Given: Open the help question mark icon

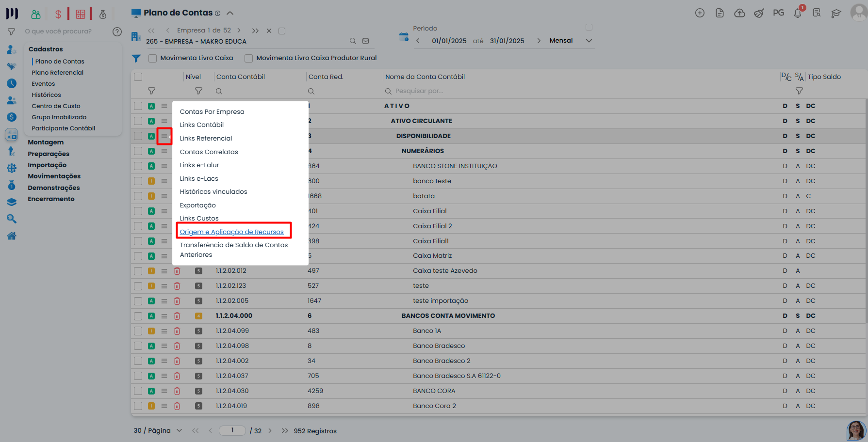Looking at the screenshot, I should coord(117,32).
